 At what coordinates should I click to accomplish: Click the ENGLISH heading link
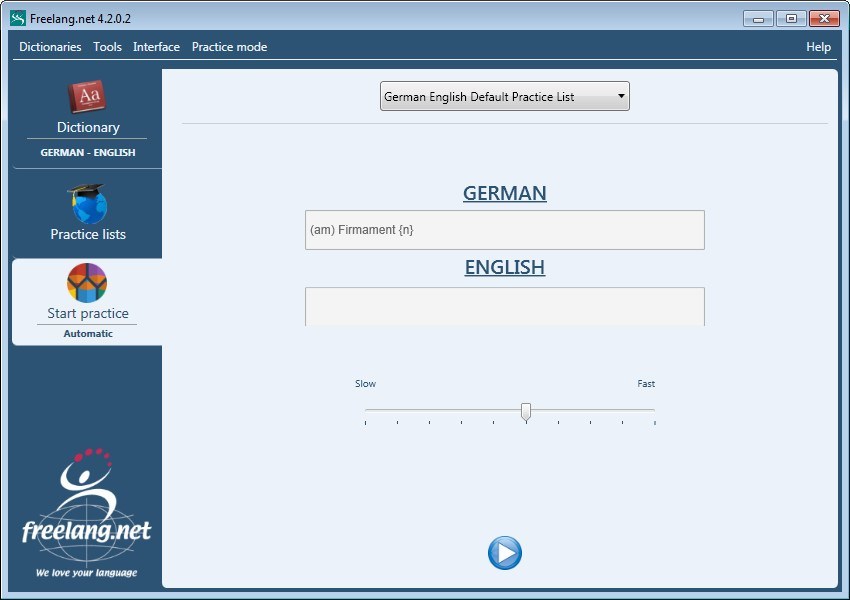(x=504, y=267)
